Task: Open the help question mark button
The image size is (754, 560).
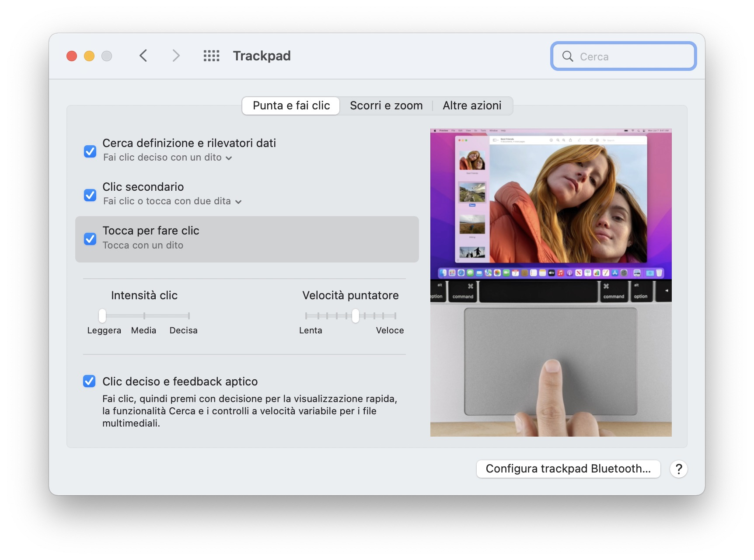Action: [x=678, y=469]
